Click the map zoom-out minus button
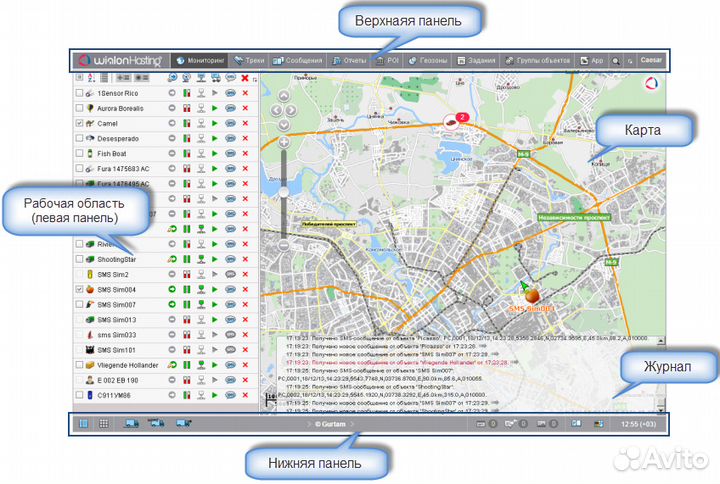 (283, 245)
